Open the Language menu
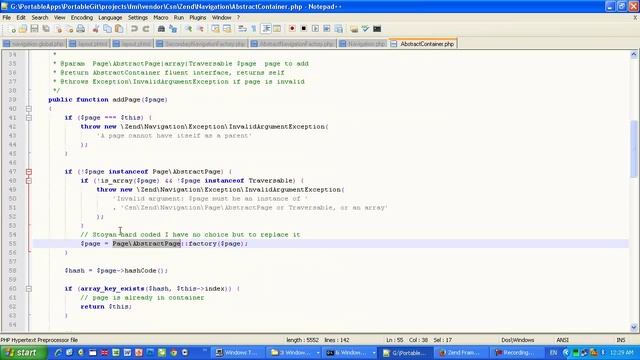The image size is (640, 360). point(110,18)
